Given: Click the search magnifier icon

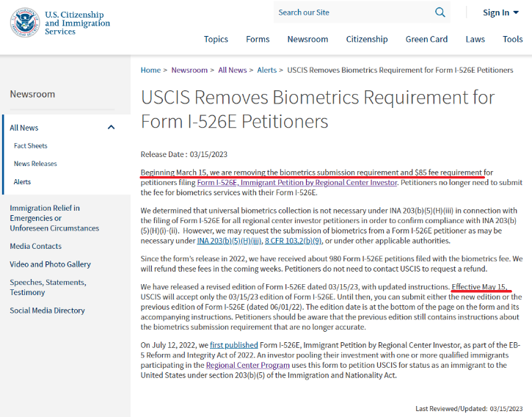Looking at the screenshot, I should point(440,12).
